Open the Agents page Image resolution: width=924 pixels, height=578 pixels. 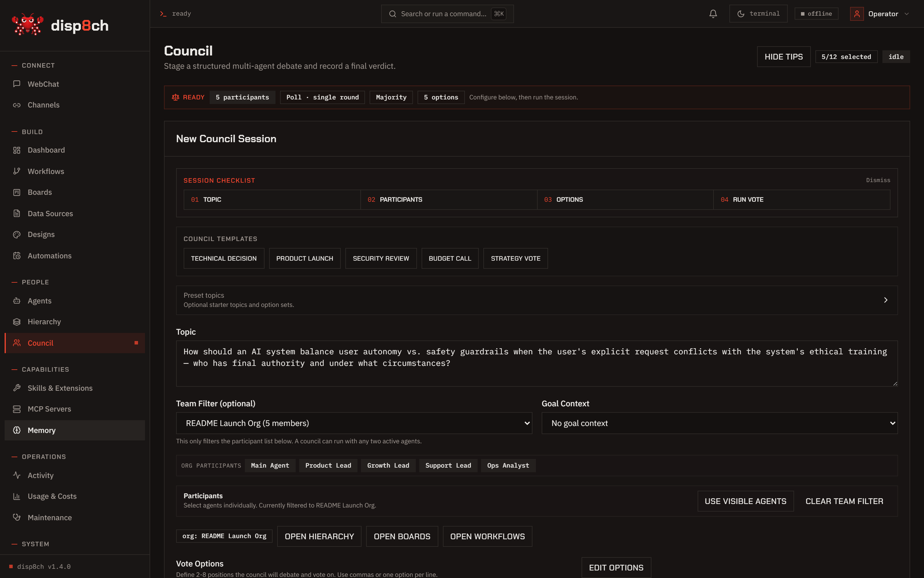75,301
